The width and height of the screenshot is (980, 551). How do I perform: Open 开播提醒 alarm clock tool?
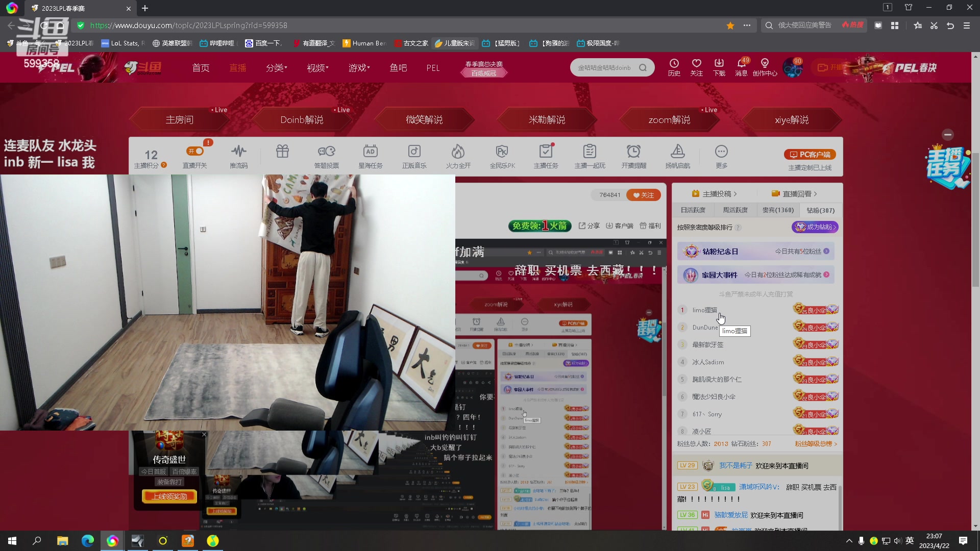tap(633, 156)
